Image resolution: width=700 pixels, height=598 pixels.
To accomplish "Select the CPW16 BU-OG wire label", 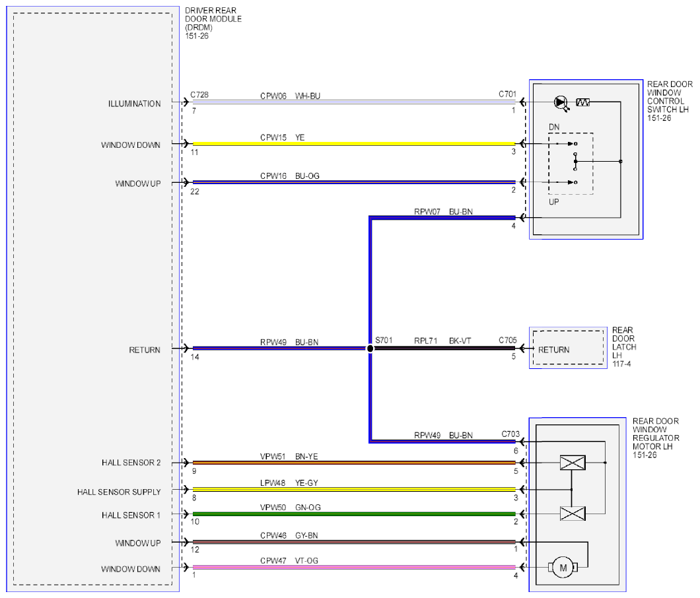I will click(x=290, y=176).
